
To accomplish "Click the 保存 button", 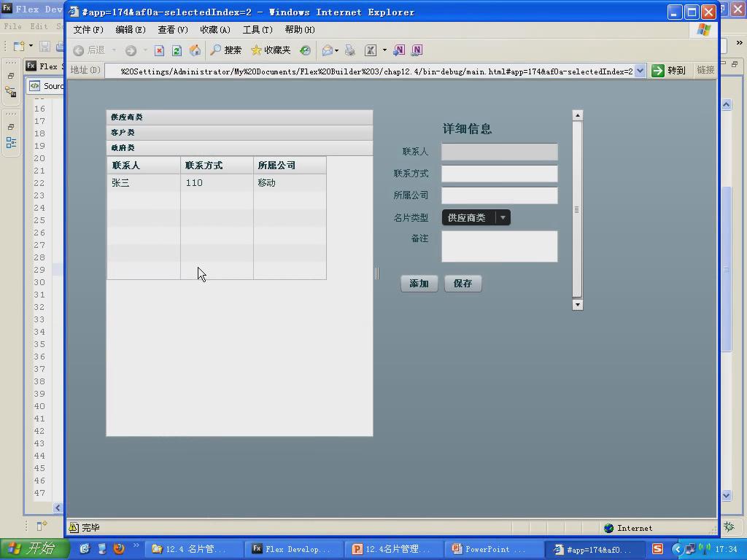I will pyautogui.click(x=463, y=284).
